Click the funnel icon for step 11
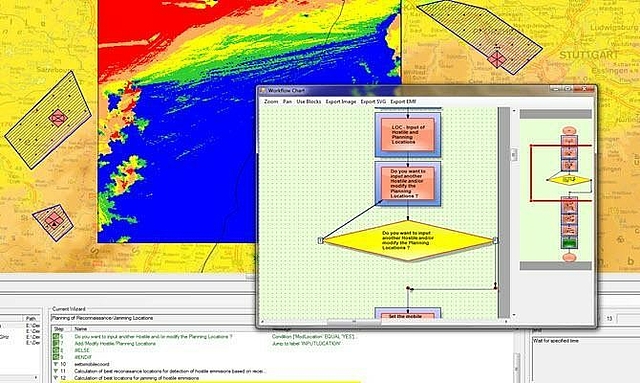The image size is (640, 383). (56, 371)
